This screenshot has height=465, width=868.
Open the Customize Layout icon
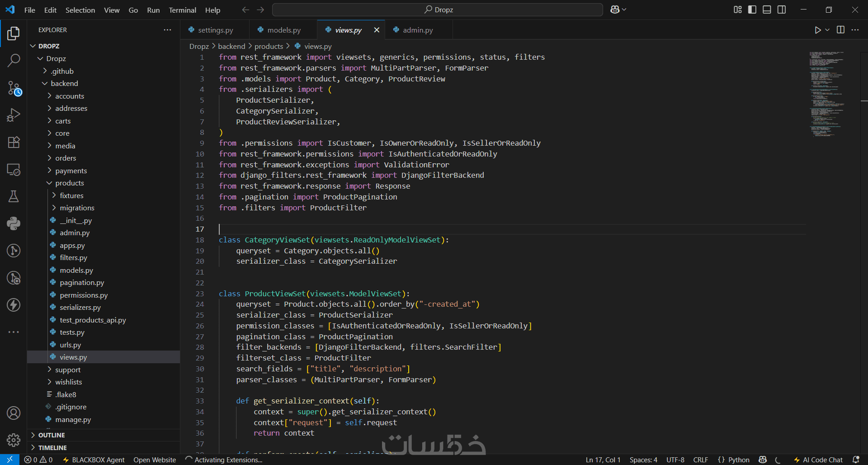point(737,9)
